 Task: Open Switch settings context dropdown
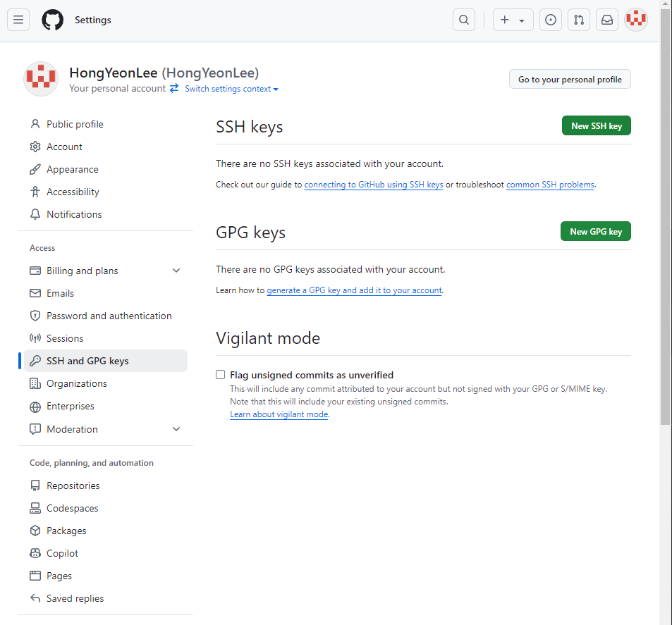point(231,89)
